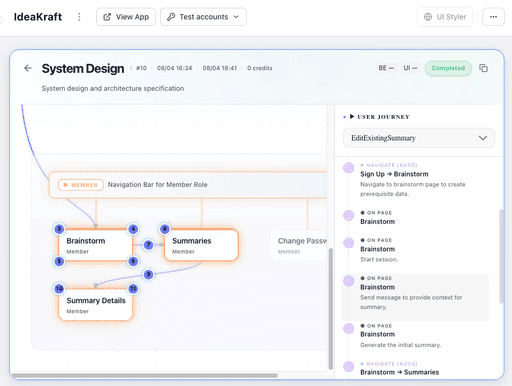Go back with the left arrow
This screenshot has width=512, height=386.
pos(28,68)
